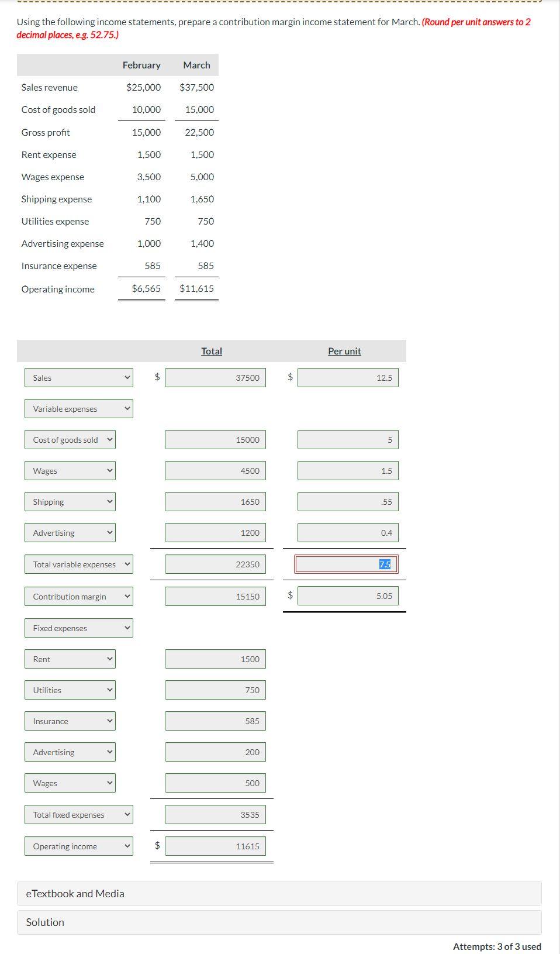Click the per unit field showing 1.5
Image resolution: width=560 pixels, height=954 pixels.
pyautogui.click(x=348, y=470)
